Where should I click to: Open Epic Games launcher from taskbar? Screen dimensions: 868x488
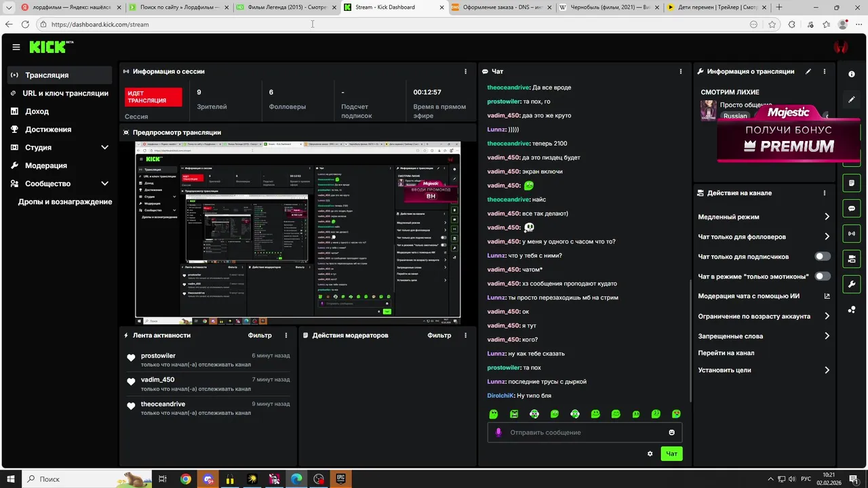point(341,479)
